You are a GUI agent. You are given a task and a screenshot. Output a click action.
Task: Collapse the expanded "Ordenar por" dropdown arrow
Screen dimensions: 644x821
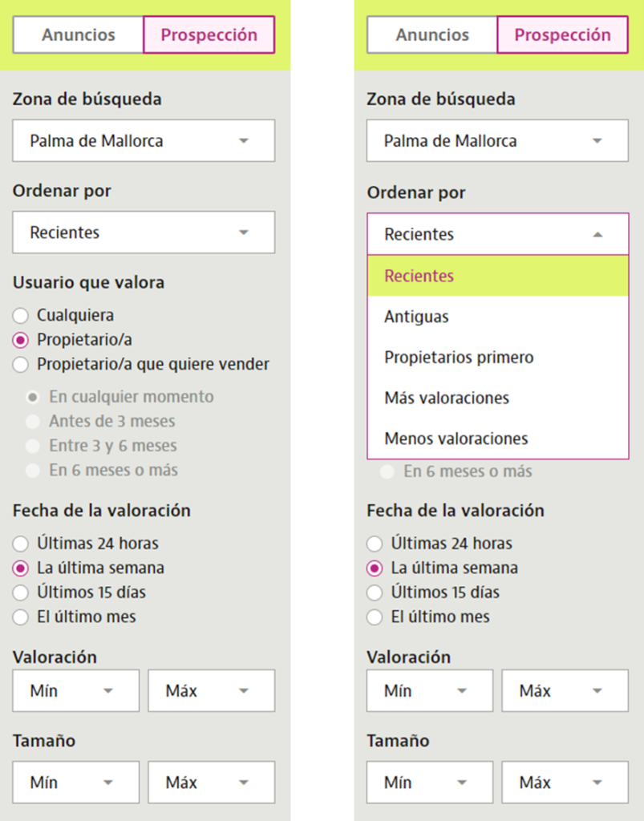click(x=597, y=234)
